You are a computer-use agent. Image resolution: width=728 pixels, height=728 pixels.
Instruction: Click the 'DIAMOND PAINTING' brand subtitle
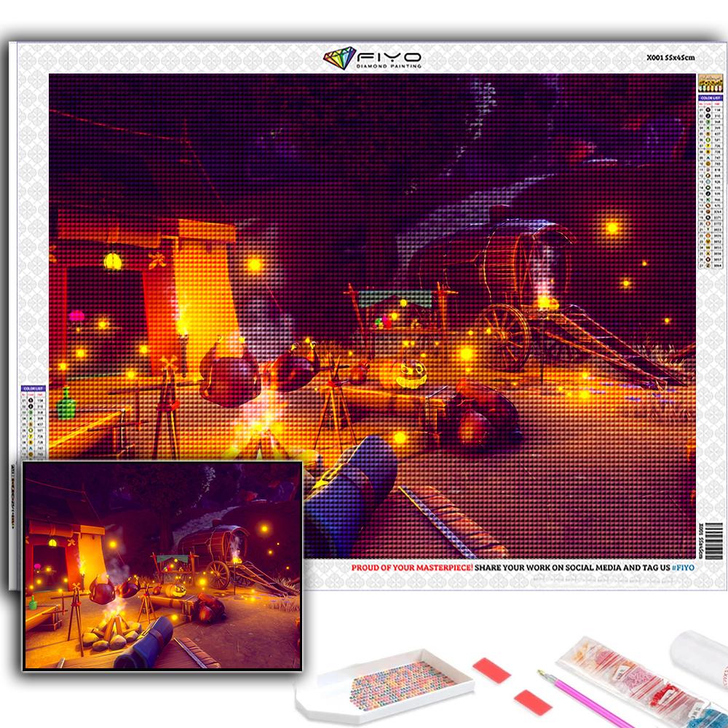388,66
